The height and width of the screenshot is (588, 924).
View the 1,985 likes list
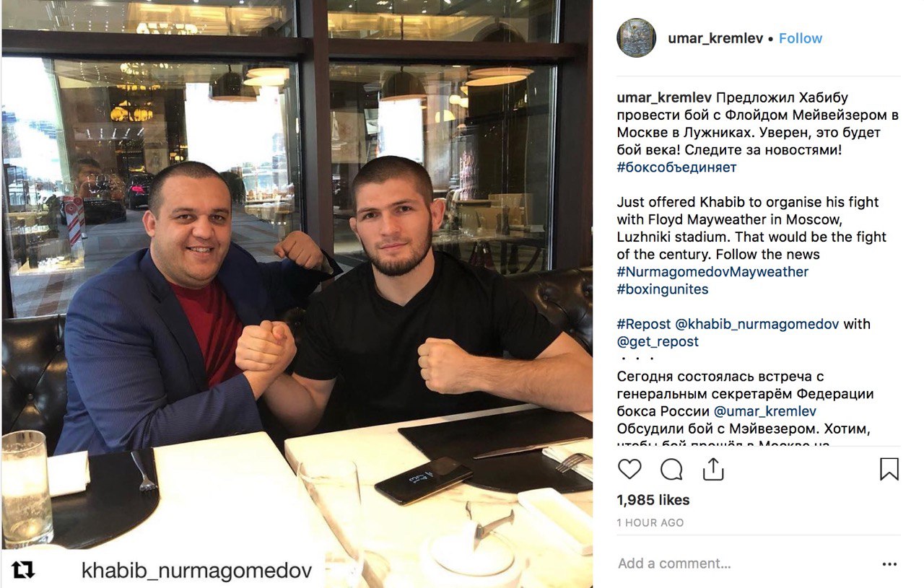click(653, 500)
